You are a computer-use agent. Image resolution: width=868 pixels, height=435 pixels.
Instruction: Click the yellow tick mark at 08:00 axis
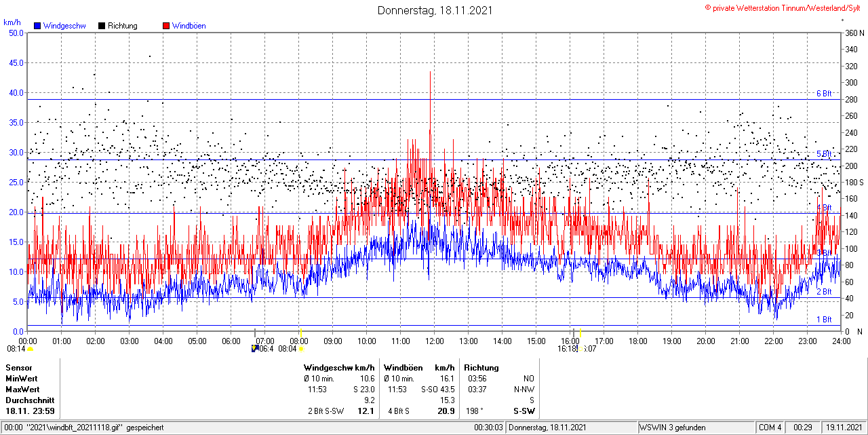pos(300,332)
